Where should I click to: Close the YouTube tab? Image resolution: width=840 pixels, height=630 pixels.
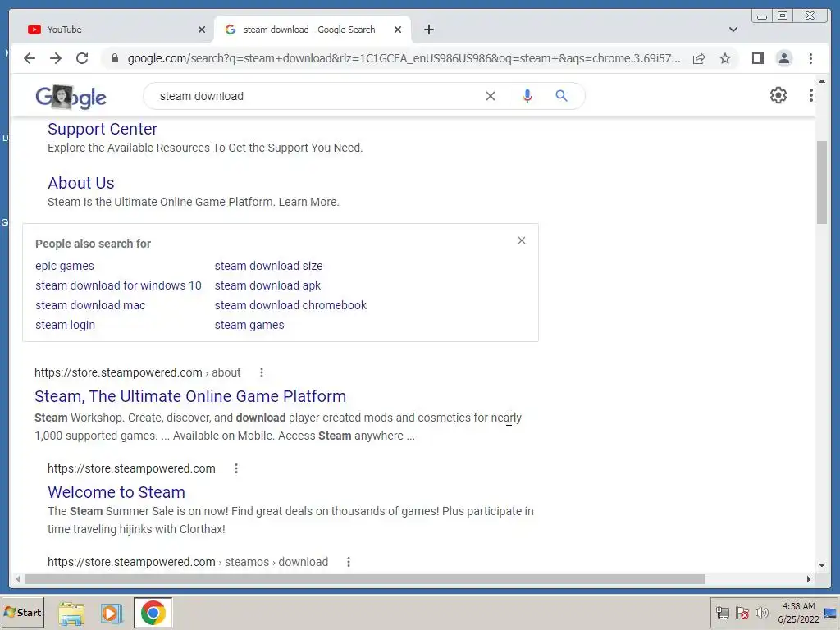pyautogui.click(x=202, y=30)
